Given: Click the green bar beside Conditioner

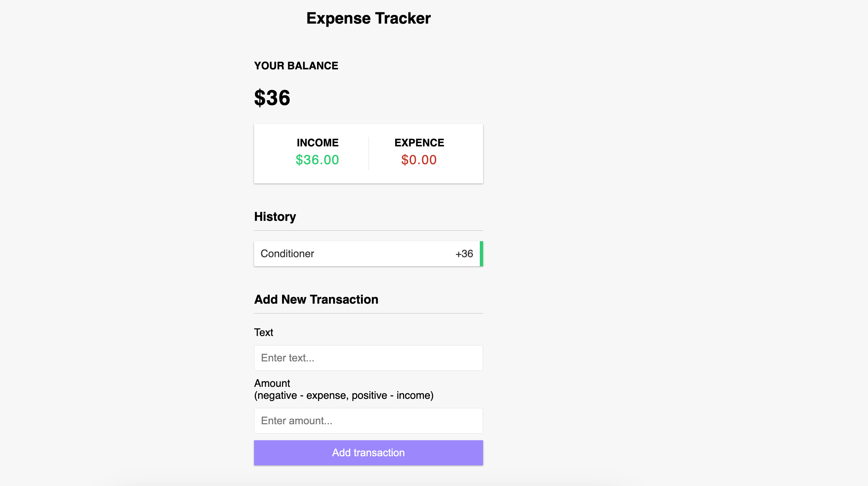Looking at the screenshot, I should [x=481, y=254].
